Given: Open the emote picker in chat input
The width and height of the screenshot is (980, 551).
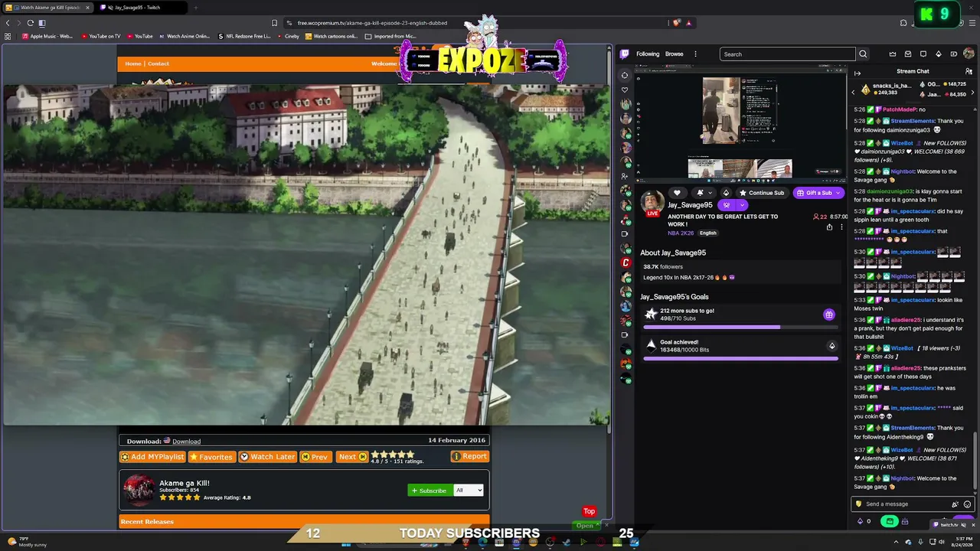Looking at the screenshot, I should click(968, 504).
